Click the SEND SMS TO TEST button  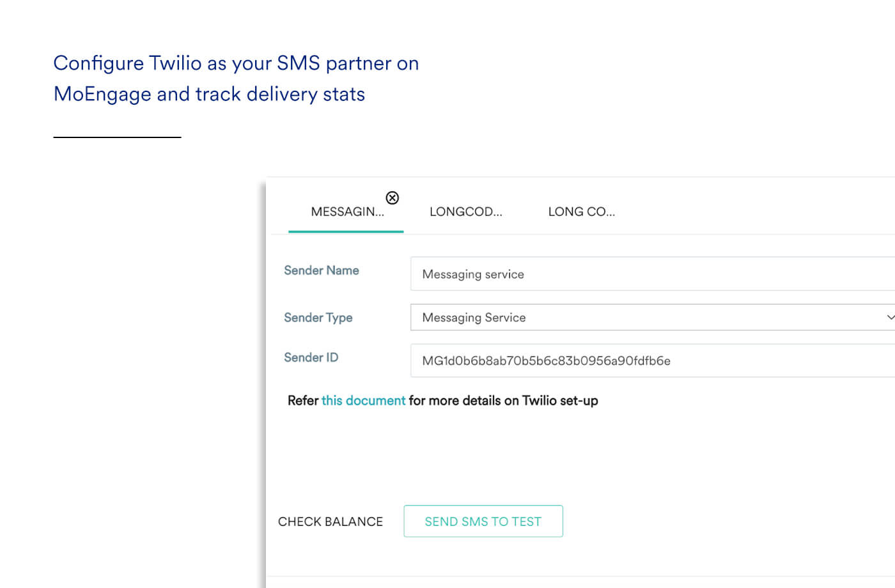pos(483,521)
